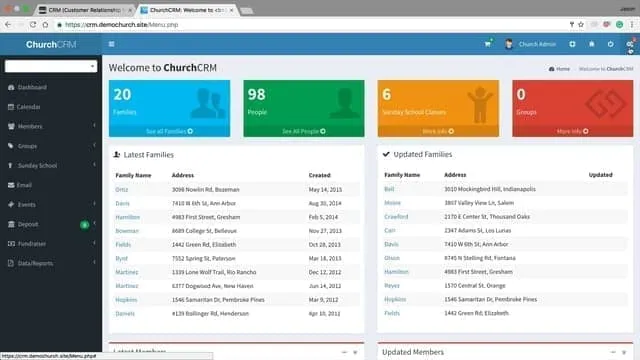Open Church Admin user menu
640x360 pixels.
coord(530,44)
